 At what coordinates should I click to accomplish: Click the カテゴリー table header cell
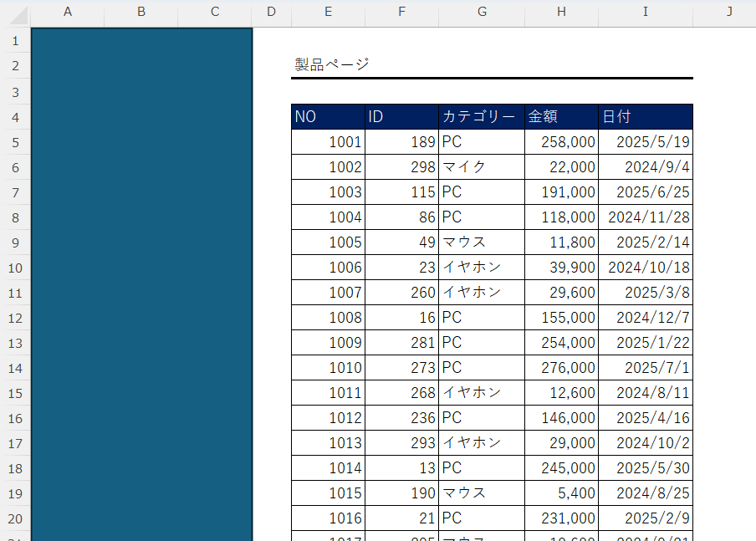pos(481,117)
